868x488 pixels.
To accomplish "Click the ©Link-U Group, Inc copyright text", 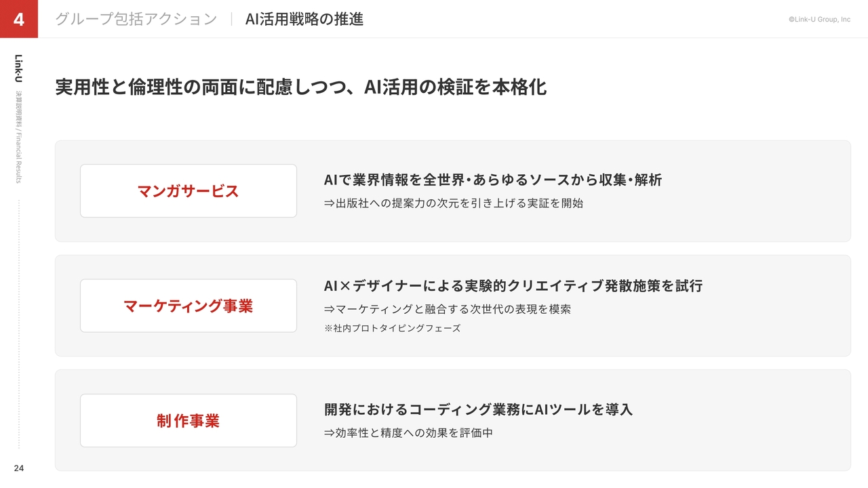I will tap(819, 20).
